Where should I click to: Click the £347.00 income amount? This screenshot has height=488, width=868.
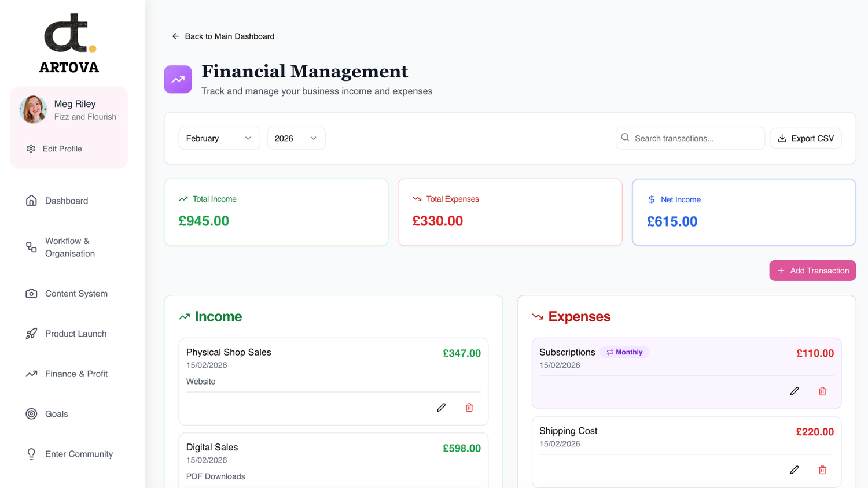point(462,353)
